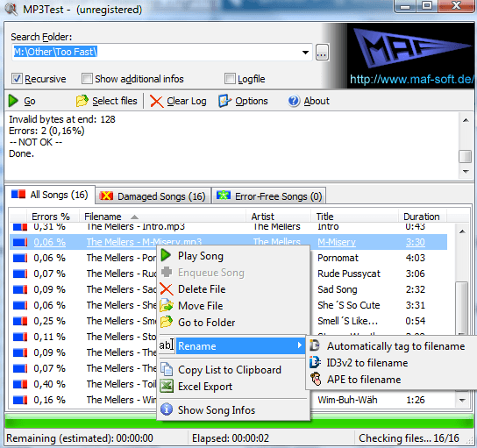The height and width of the screenshot is (448, 477).
Task: Click the Automatically tag to filename icon
Action: (x=315, y=345)
